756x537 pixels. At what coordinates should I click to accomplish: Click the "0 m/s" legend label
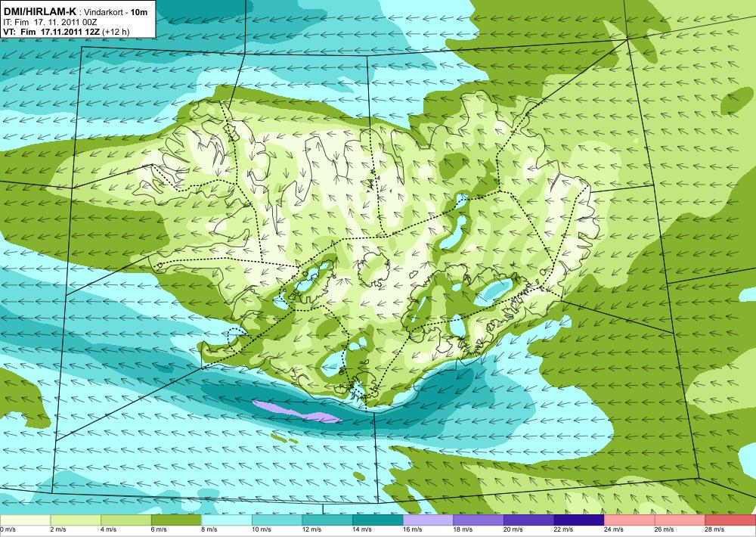[x=8, y=529]
